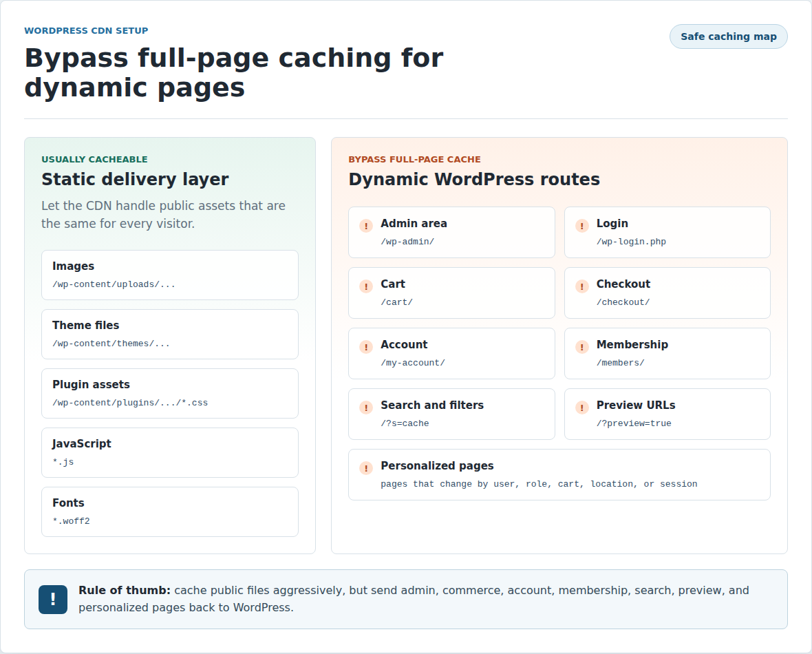The width and height of the screenshot is (812, 654).
Task: Select the Plugin assets card title
Action: (91, 385)
